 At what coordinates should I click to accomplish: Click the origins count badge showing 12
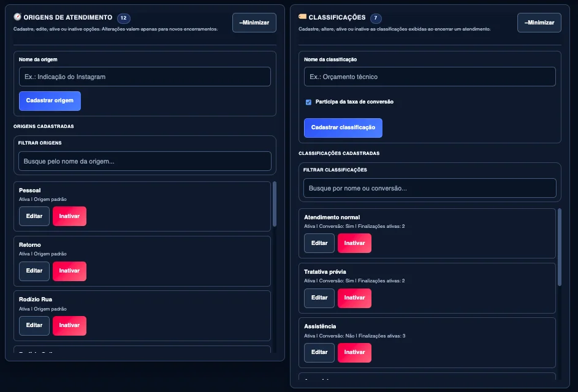123,18
